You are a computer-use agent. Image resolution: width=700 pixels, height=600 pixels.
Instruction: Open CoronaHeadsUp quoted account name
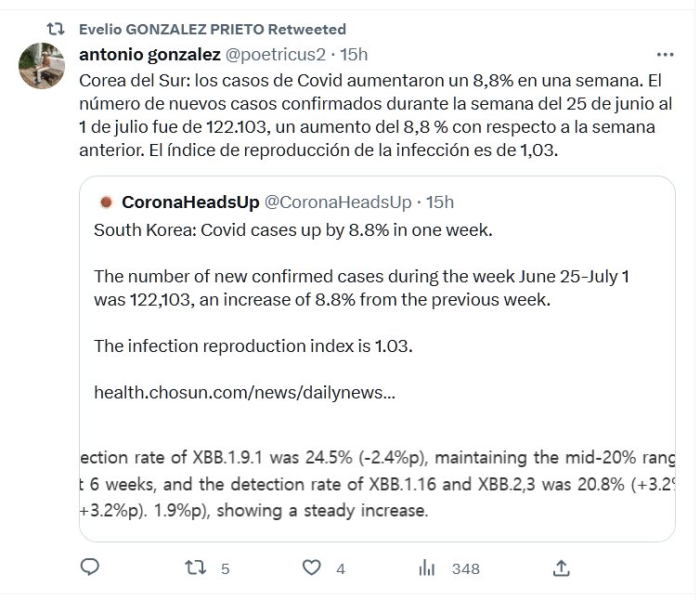pos(188,202)
